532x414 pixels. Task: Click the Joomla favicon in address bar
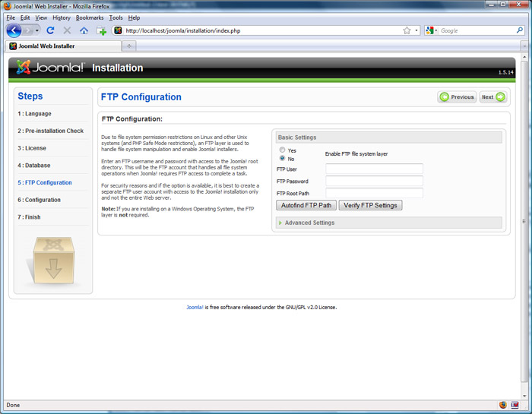pyautogui.click(x=118, y=30)
